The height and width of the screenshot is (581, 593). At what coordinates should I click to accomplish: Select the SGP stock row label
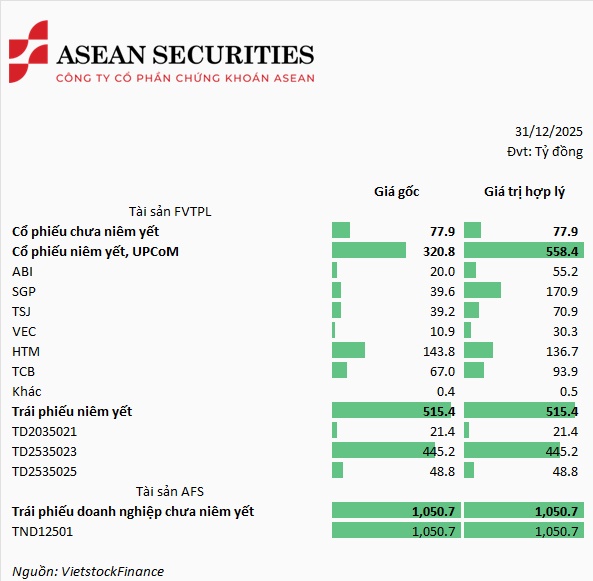coord(24,292)
